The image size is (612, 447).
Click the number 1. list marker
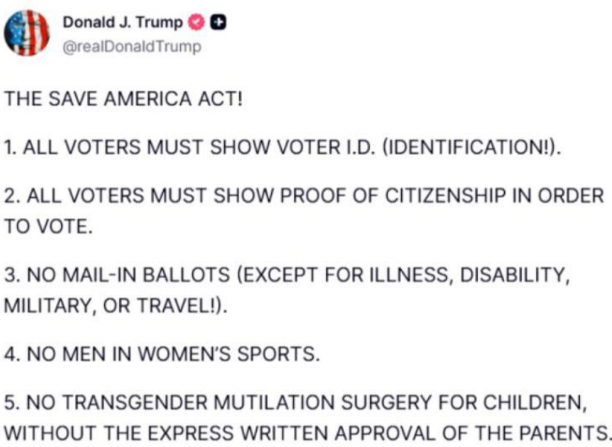11,148
